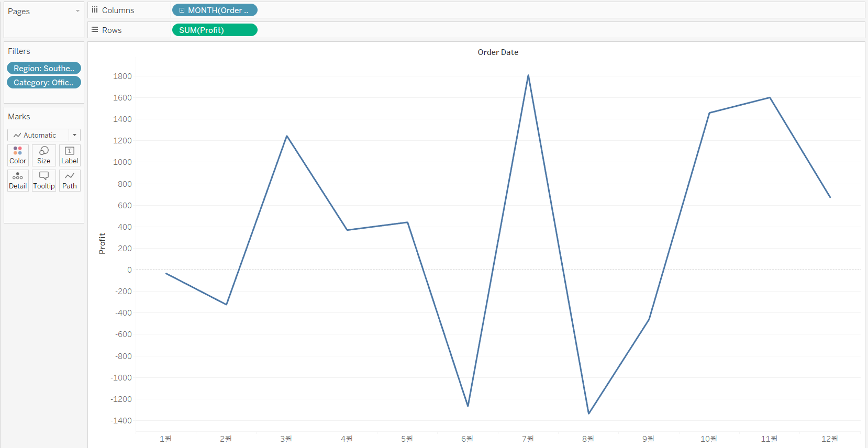Viewport: 868px width, 448px height.
Task: Click the Rows shelf icon
Action: [95, 30]
